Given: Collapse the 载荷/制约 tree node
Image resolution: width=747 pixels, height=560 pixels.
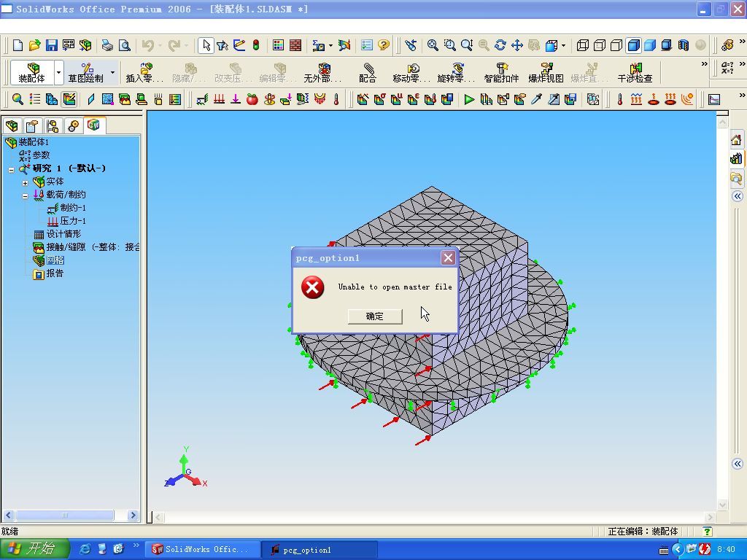Looking at the screenshot, I should 25,195.
